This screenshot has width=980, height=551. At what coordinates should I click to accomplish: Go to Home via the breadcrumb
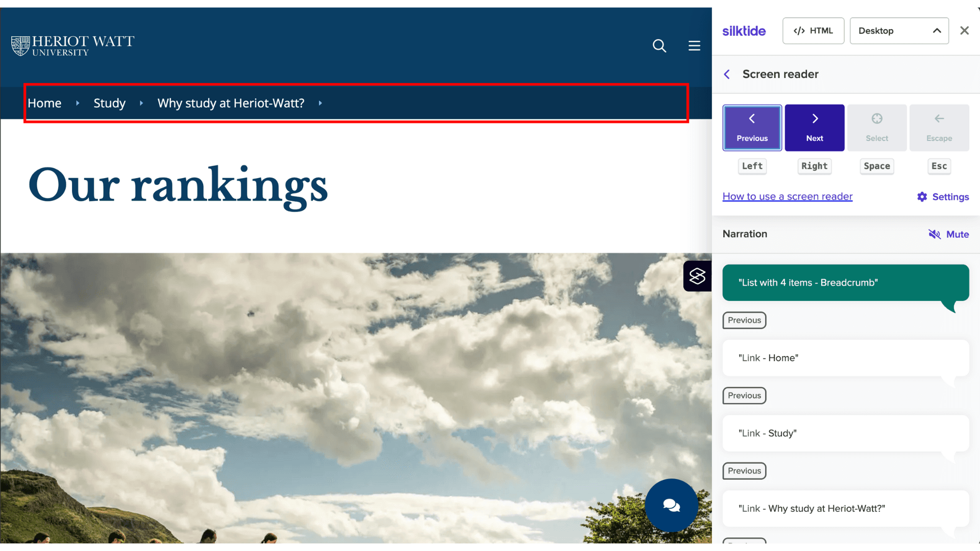(x=44, y=103)
